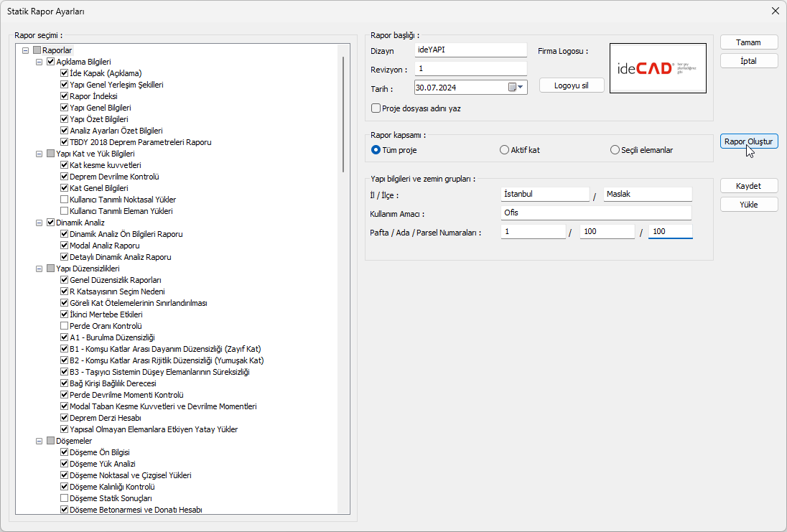Click the Kullanım Amacı input field
The image size is (787, 532).
point(596,213)
